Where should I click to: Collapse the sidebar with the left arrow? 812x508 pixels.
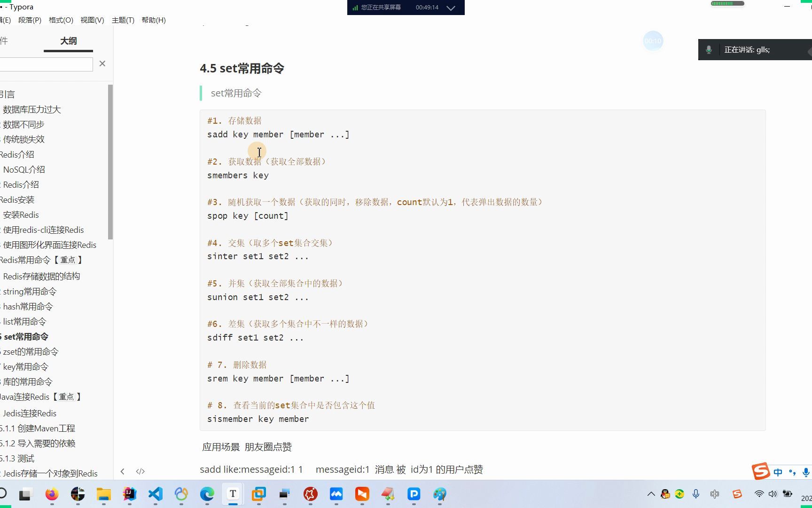(123, 471)
